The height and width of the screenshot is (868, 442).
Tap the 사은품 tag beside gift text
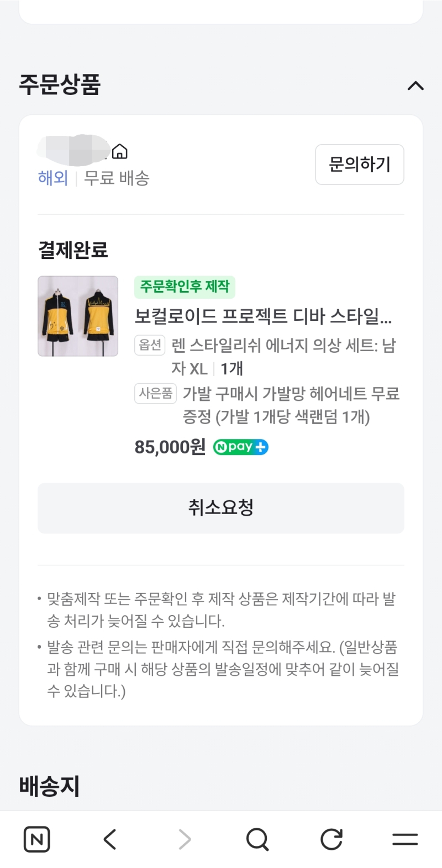coord(155,394)
